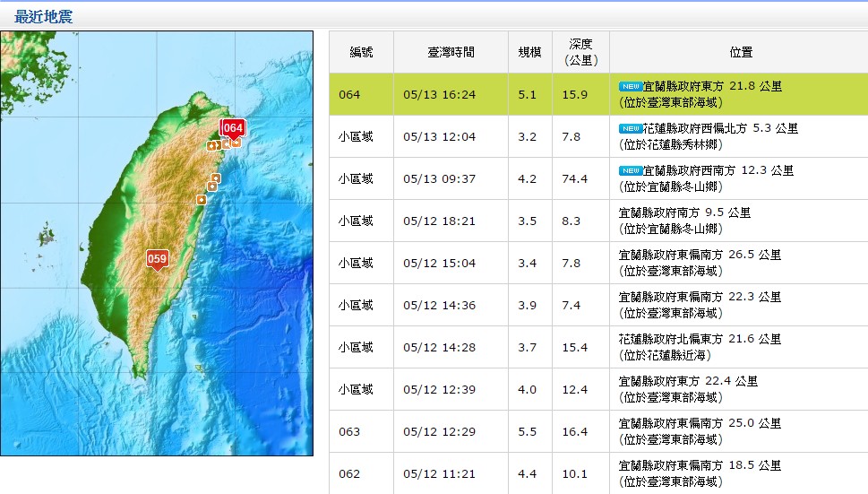Click the 05/12 14:28 Hualien earthquake location
Screen dimensions: 868x494
click(x=699, y=347)
